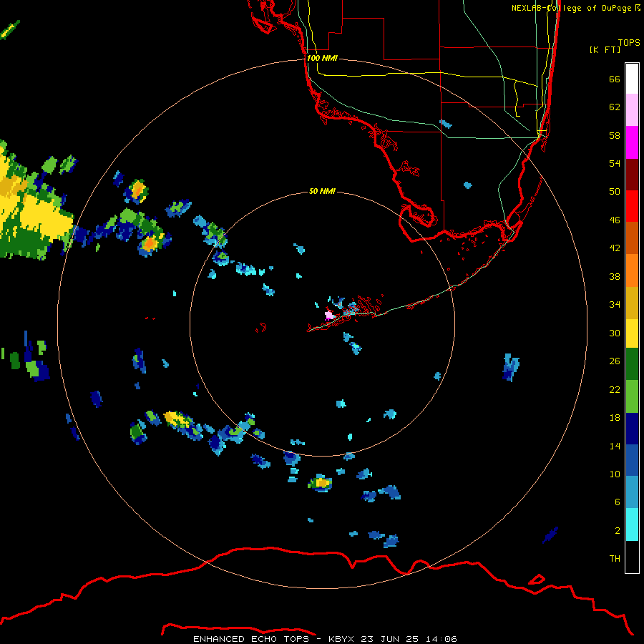
Task: Click the ENHANCED ECHO TOPS KBYX caption
Action: click(325, 639)
